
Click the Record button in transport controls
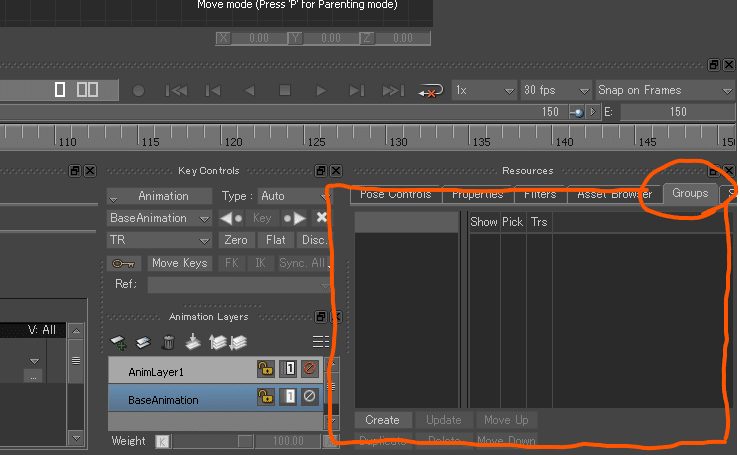138,90
